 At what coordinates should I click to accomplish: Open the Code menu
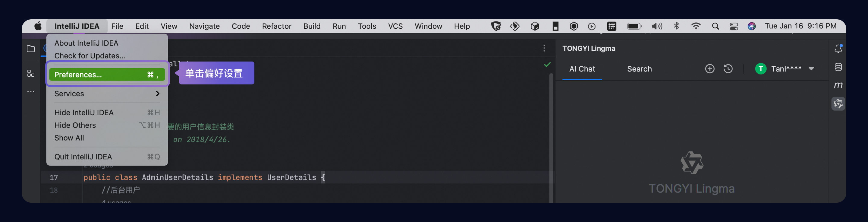[x=241, y=26]
